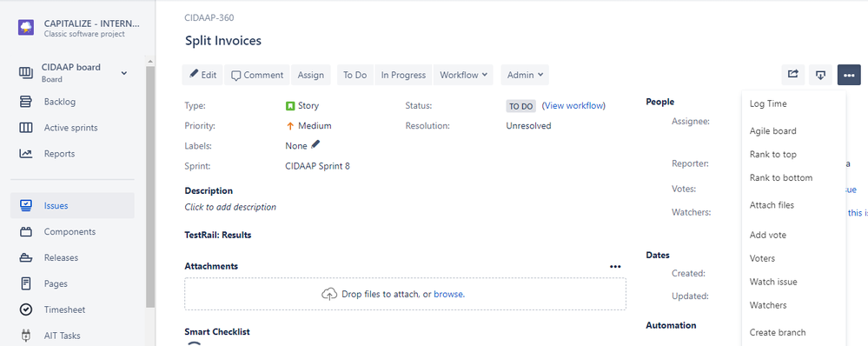The image size is (868, 346).
Task: Click the pencil icon next to Labels
Action: point(315,144)
